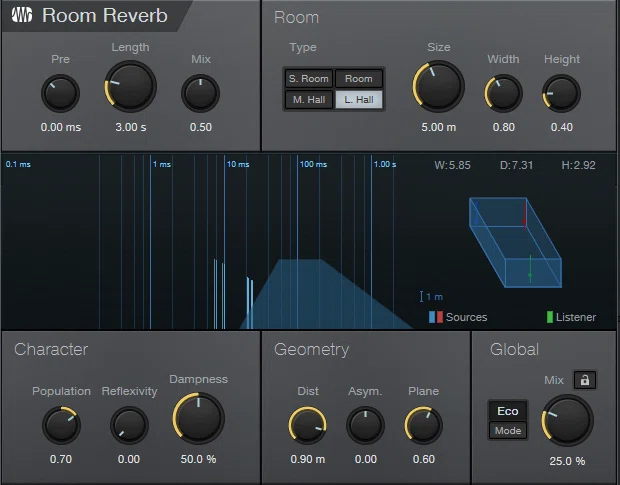Viewport: 620px width, 485px height.
Task: Click the room Width knob
Action: (503, 94)
